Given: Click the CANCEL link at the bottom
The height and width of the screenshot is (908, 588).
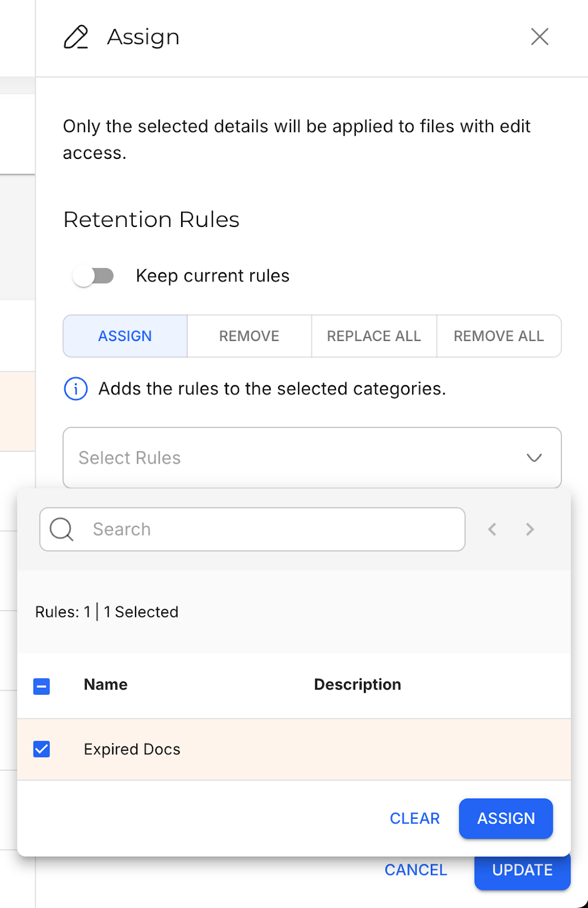Looking at the screenshot, I should click(x=415, y=870).
